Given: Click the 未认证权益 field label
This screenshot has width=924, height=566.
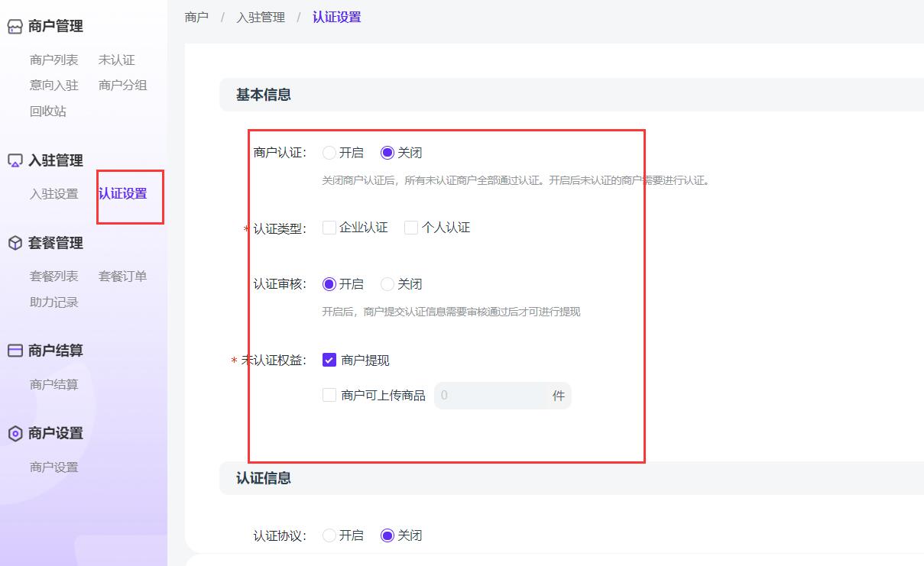Looking at the screenshot, I should click(x=274, y=361).
